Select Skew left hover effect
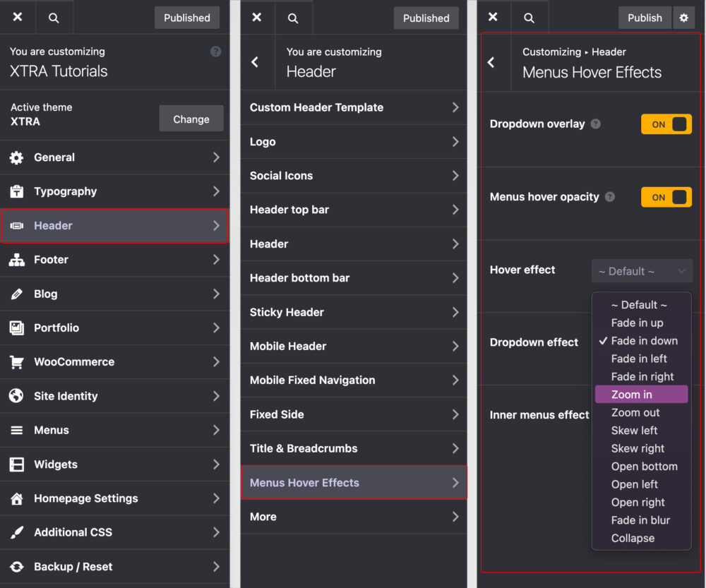Viewport: 706px width, 588px height. [x=633, y=430]
